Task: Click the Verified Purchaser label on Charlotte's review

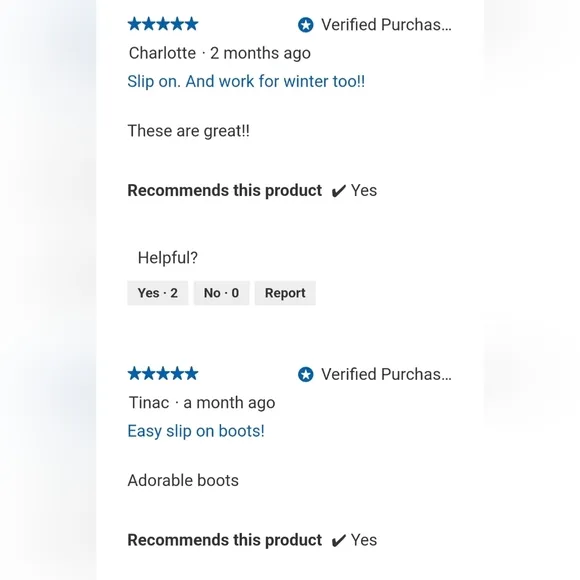Action: (386, 25)
